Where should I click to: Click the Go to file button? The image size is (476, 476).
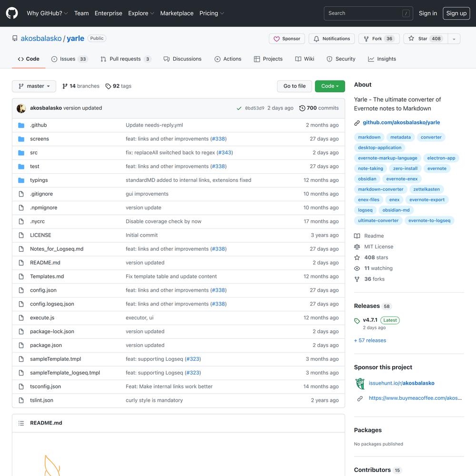pyautogui.click(x=295, y=86)
